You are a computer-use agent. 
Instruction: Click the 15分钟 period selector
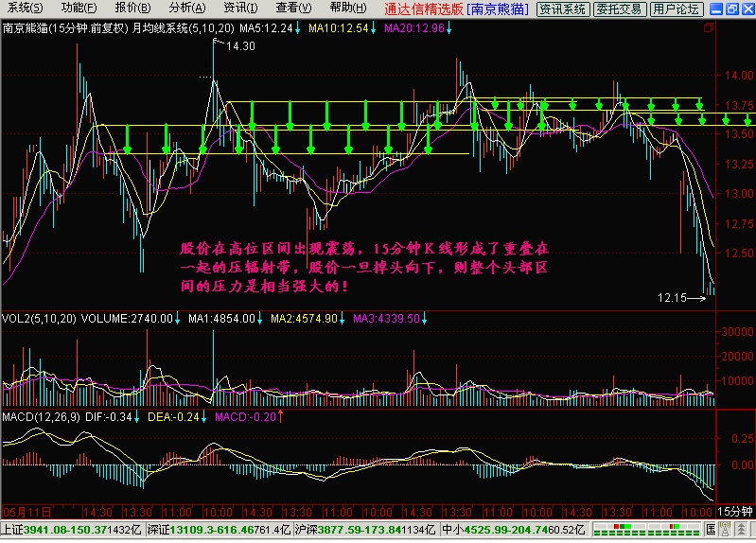[734, 510]
